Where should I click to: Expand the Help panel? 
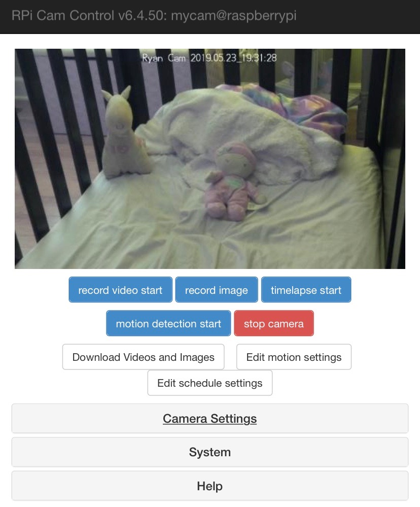click(209, 486)
